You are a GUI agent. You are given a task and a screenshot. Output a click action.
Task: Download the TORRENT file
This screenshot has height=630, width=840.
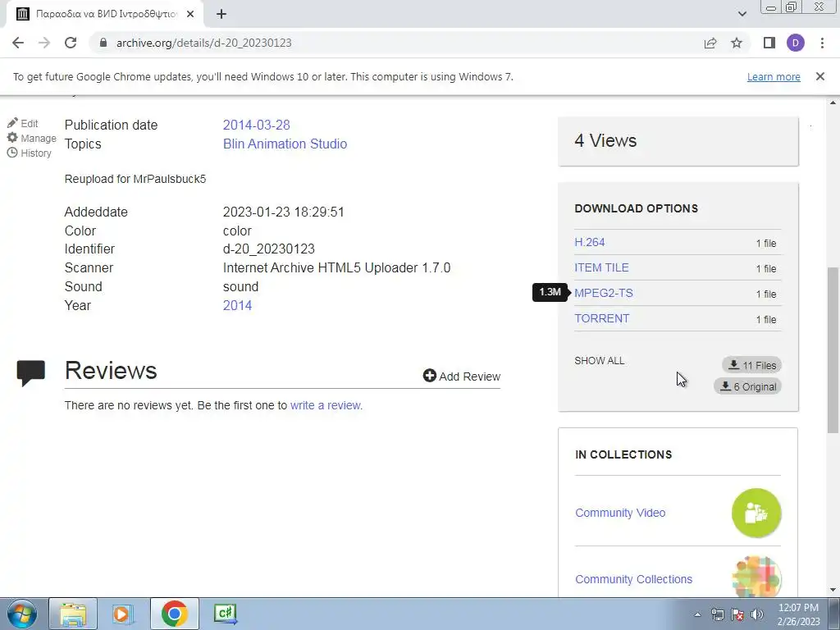click(x=601, y=318)
